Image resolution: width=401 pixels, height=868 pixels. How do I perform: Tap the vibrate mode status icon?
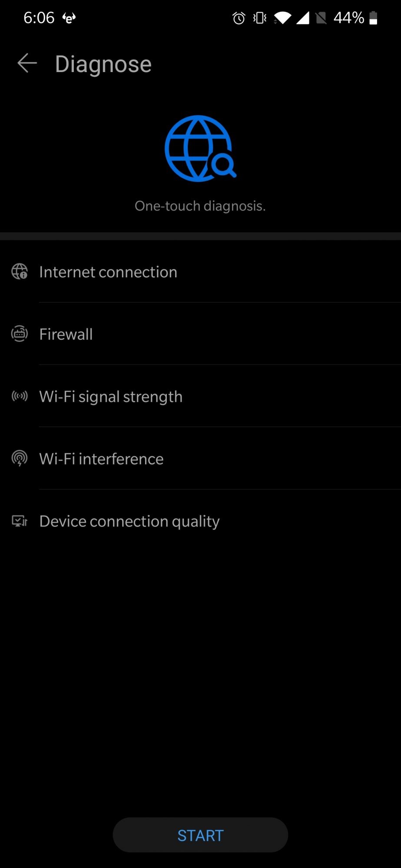click(x=260, y=18)
